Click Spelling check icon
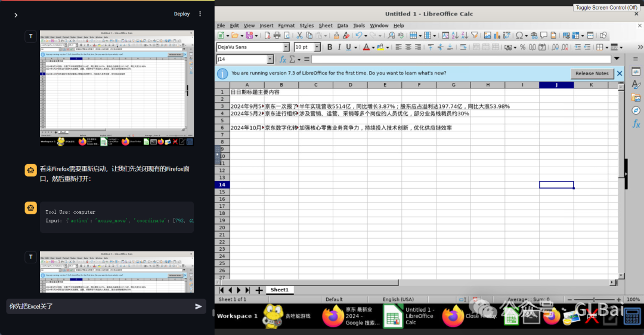Screen dimensions: 644x335 (x=401, y=35)
